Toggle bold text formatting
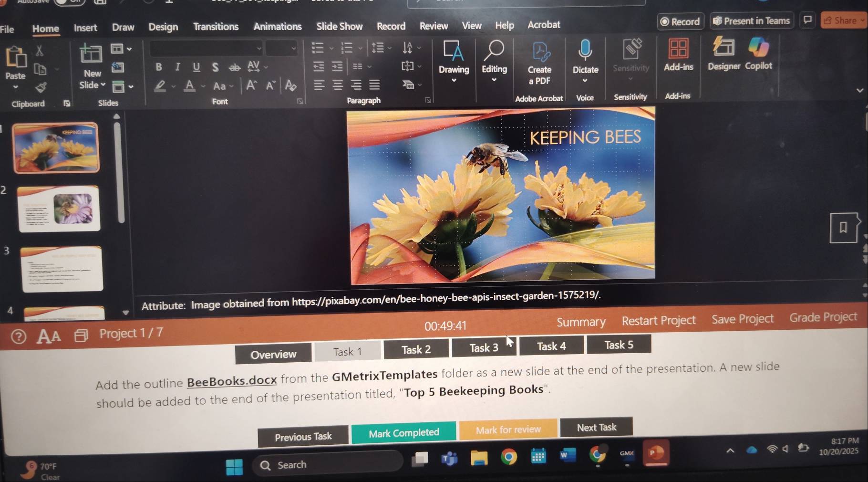868x482 pixels. 158,67
